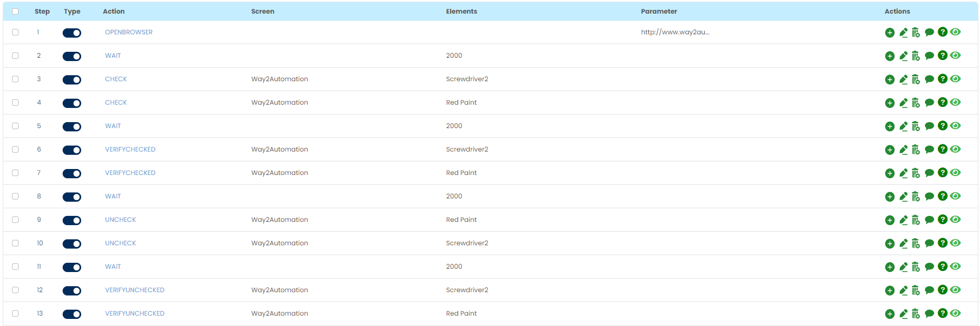Edit step 3 using the pencil icon

pyautogui.click(x=903, y=80)
